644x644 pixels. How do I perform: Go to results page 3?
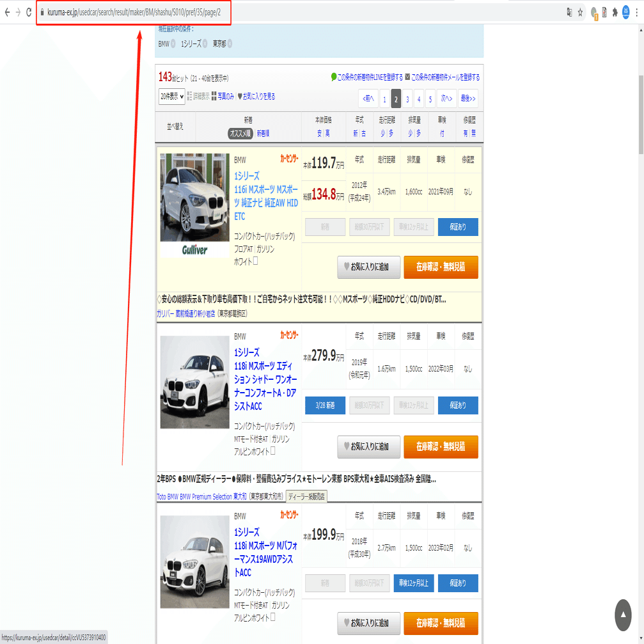[x=407, y=98]
